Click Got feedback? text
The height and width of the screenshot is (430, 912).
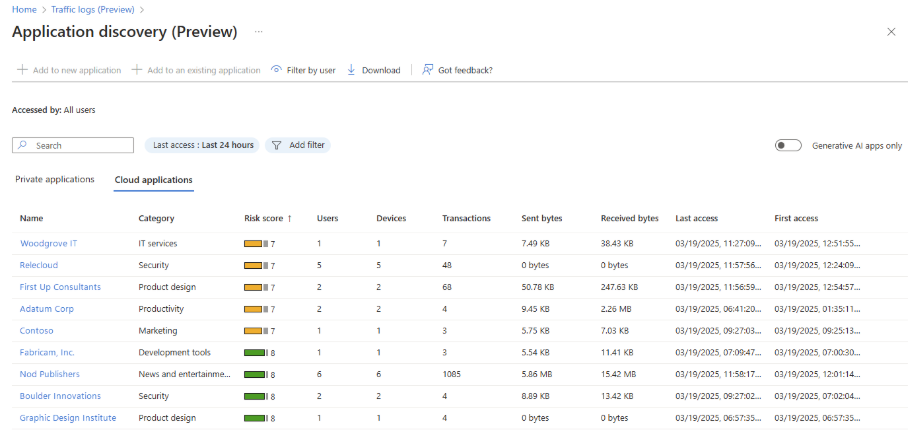[465, 70]
